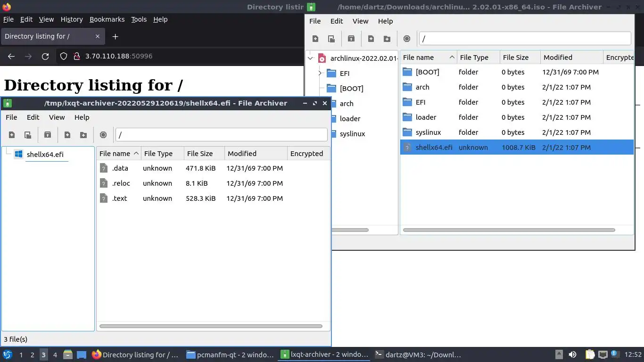The image size is (644, 362).
Task: Click New archive icon in shellx64.efi archiver toolbar
Action: click(12, 135)
